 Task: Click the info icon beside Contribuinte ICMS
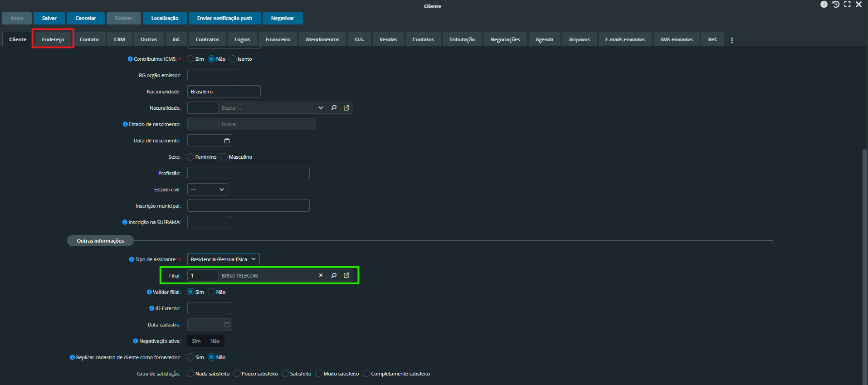pyautogui.click(x=130, y=59)
